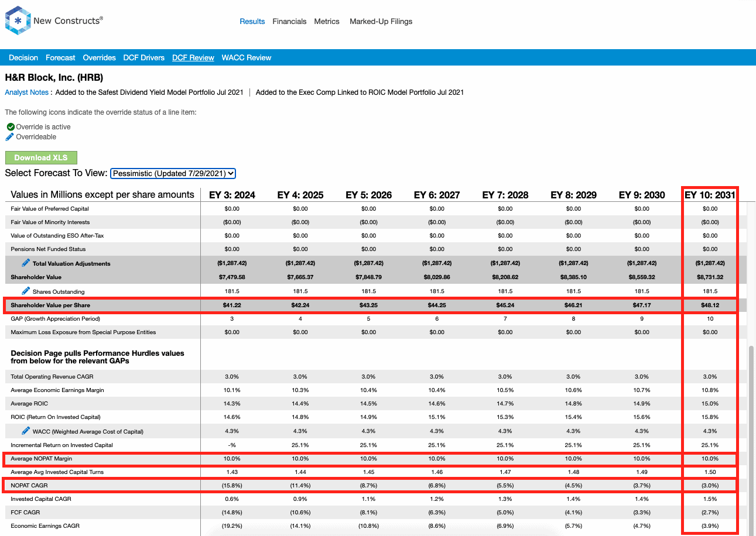Viewport: 756px width, 536px height.
Task: Click the Total Operating Revenue CAGR label
Action: click(x=52, y=377)
